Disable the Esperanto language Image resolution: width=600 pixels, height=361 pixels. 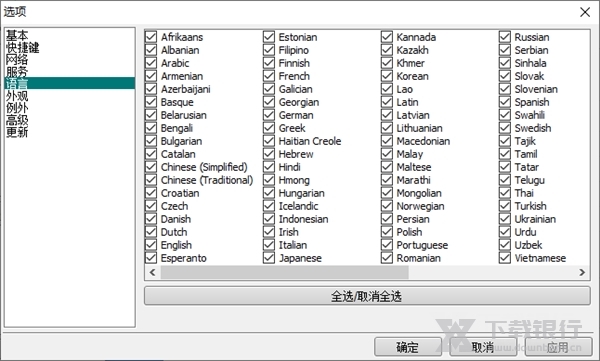pyautogui.click(x=151, y=258)
